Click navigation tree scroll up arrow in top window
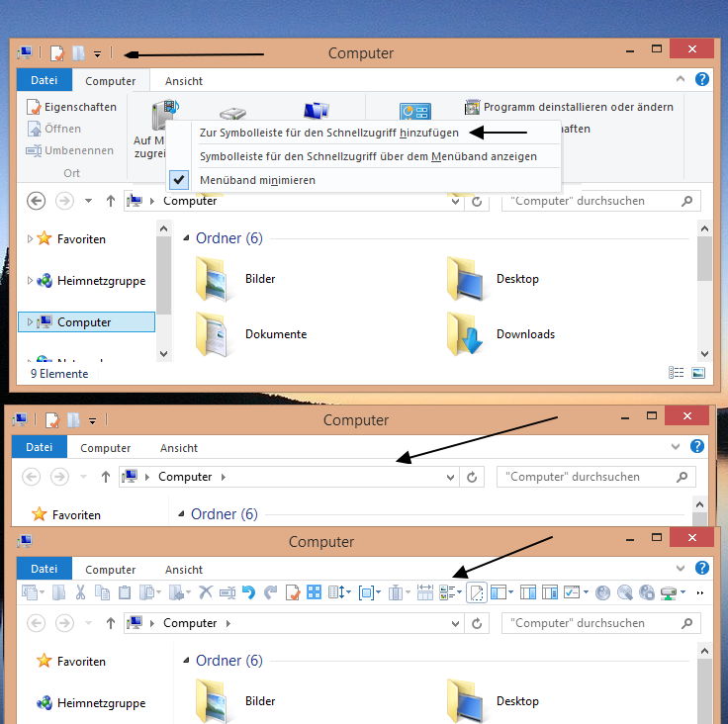 click(163, 228)
